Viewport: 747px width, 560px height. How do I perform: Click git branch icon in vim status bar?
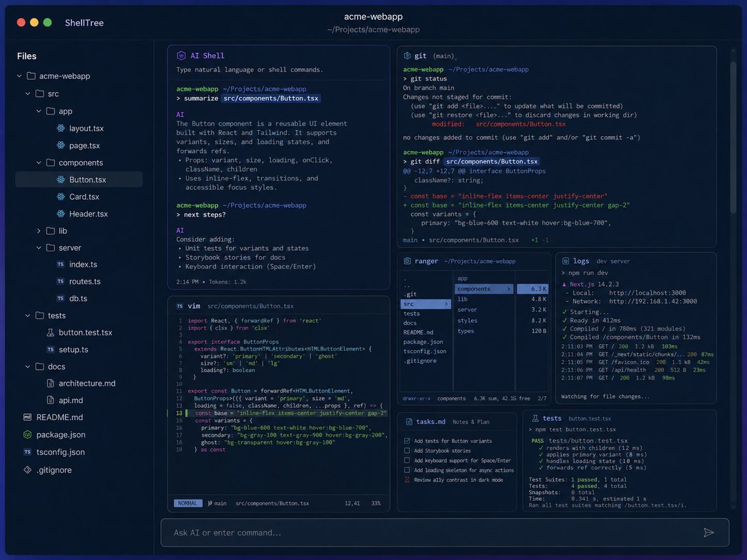tap(210, 503)
